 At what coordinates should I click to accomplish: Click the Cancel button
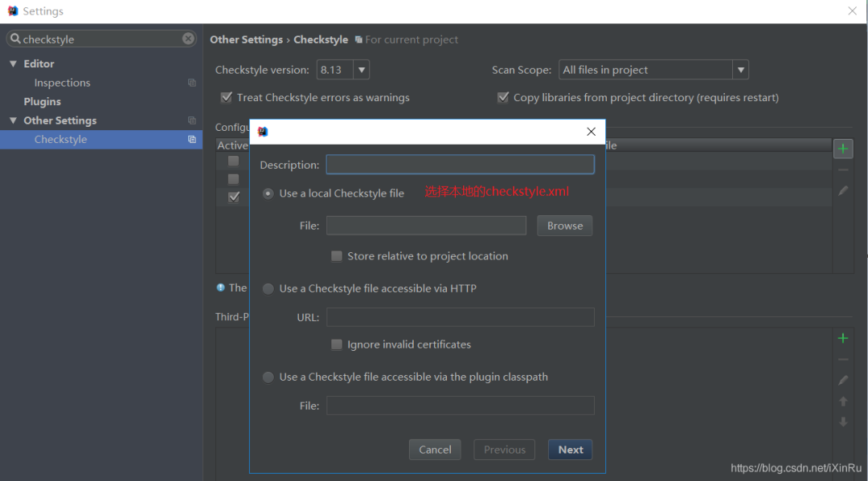[435, 450]
